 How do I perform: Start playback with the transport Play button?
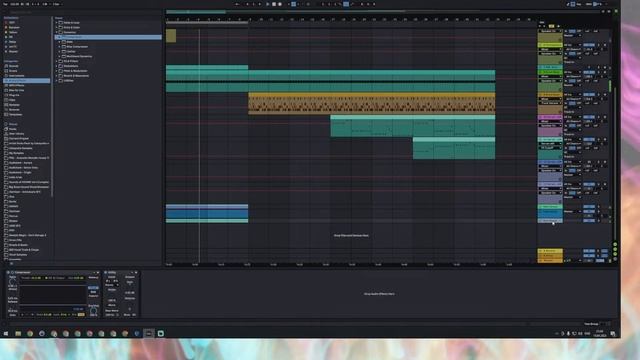tap(267, 4)
